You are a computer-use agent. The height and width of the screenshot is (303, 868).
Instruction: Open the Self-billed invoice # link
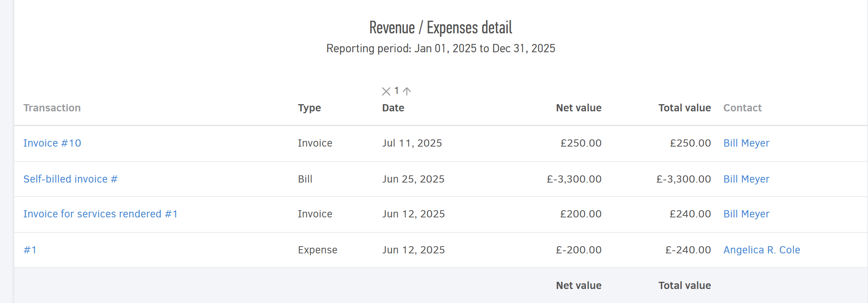point(70,179)
